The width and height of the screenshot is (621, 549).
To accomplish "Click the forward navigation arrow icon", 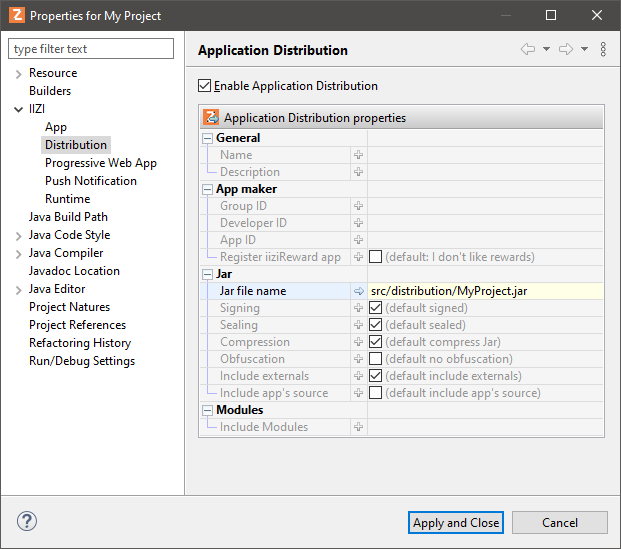I will tap(566, 49).
